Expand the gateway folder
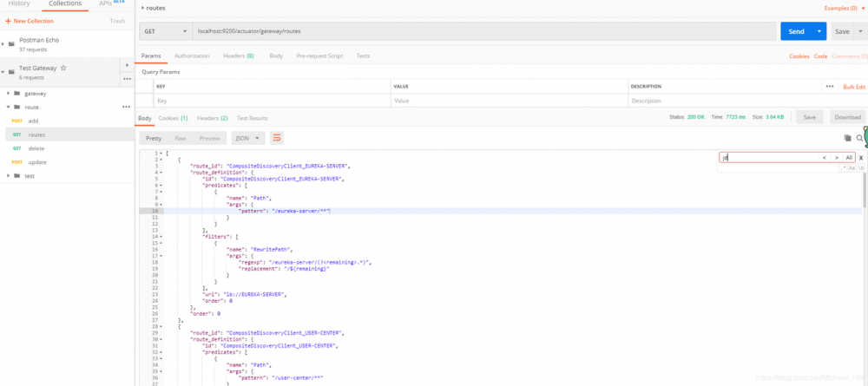The height and width of the screenshot is (386, 868). [x=8, y=93]
